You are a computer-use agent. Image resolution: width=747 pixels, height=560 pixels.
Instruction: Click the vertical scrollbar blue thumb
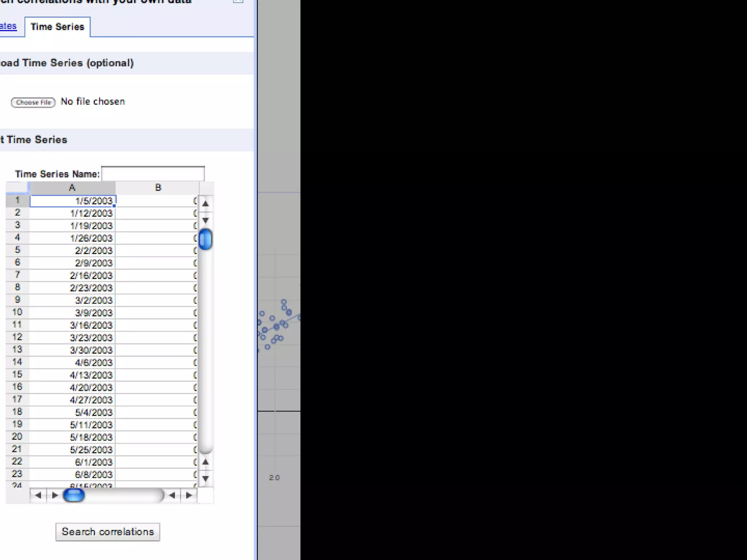tap(205, 239)
